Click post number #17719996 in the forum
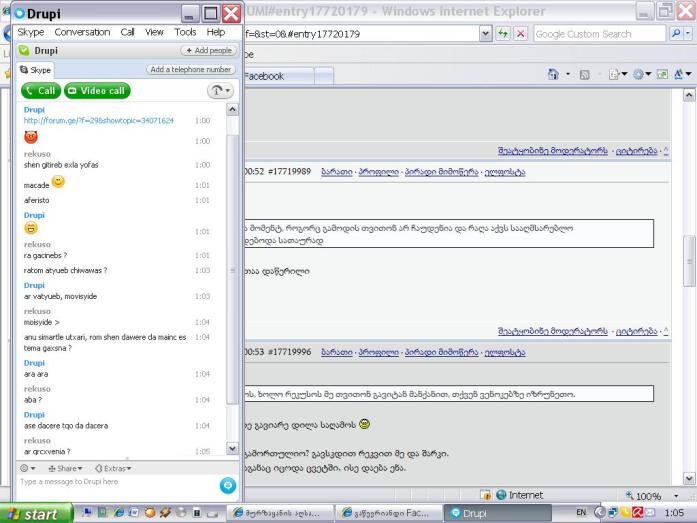 [289, 352]
